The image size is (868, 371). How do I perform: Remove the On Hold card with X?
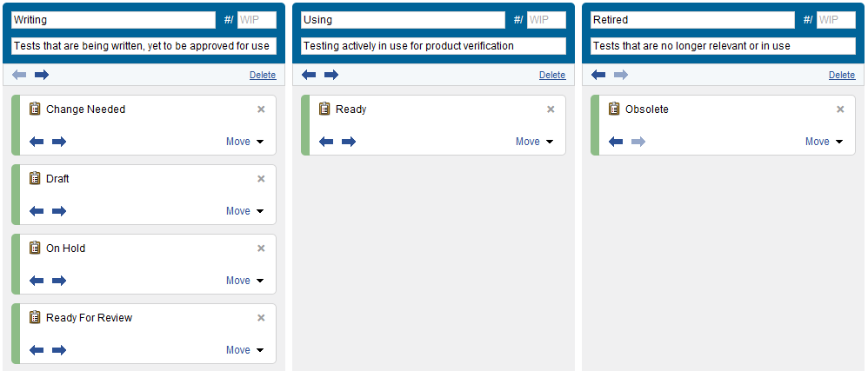pyautogui.click(x=261, y=248)
